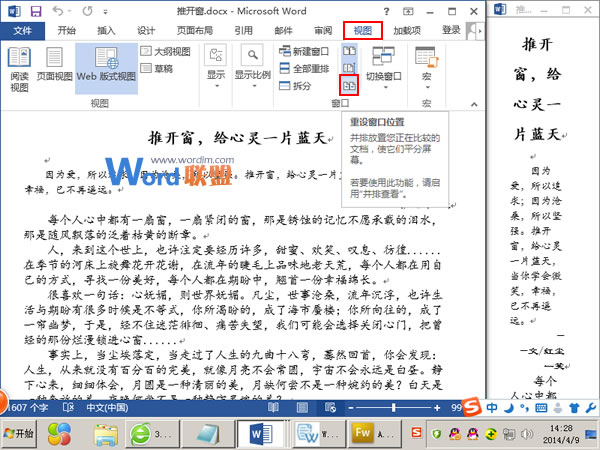The width and height of the screenshot is (600, 450).
Task: Expand the 显示 show dropdown
Action: pyautogui.click(x=216, y=67)
